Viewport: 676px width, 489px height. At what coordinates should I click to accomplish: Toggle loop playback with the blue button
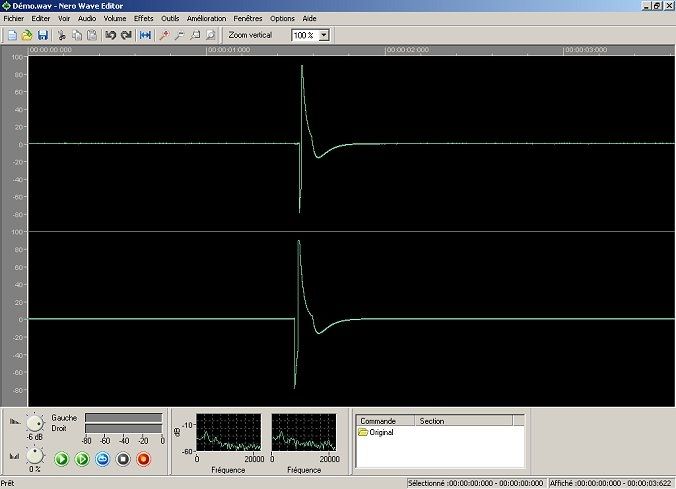click(103, 459)
